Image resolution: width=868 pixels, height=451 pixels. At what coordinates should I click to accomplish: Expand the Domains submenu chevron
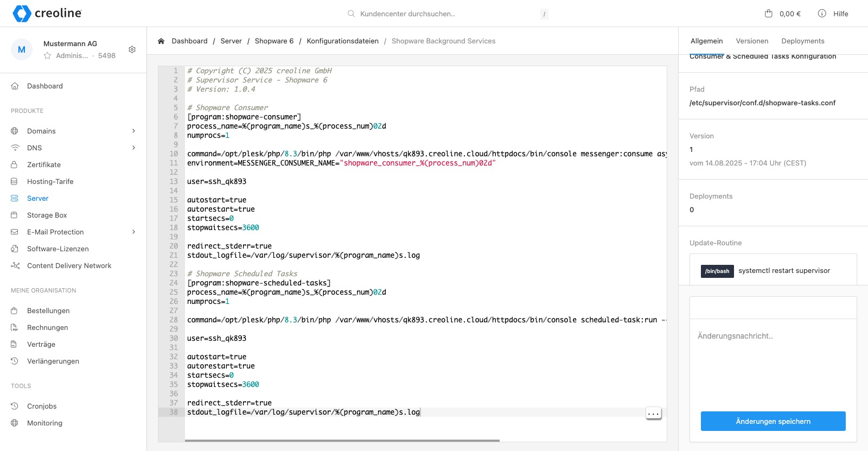point(133,131)
